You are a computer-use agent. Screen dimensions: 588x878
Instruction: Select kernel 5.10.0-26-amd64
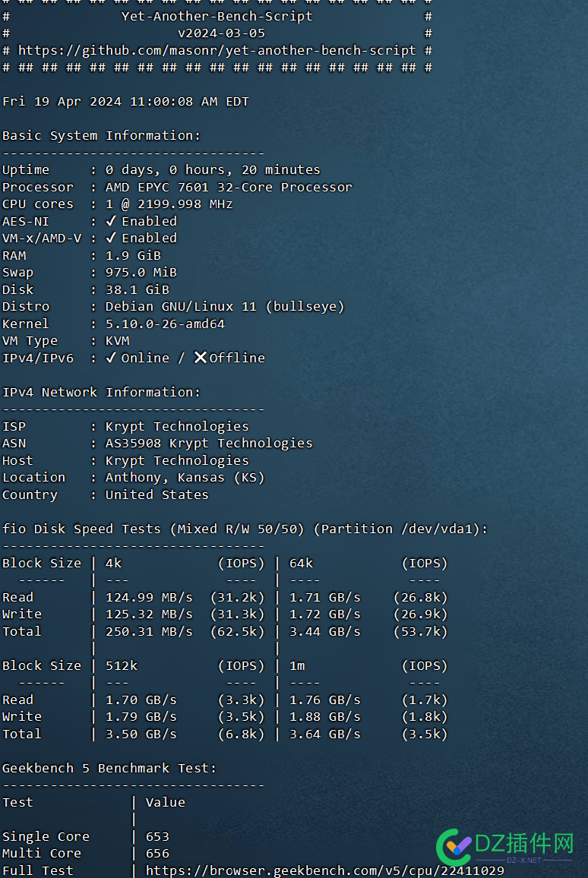165,324
